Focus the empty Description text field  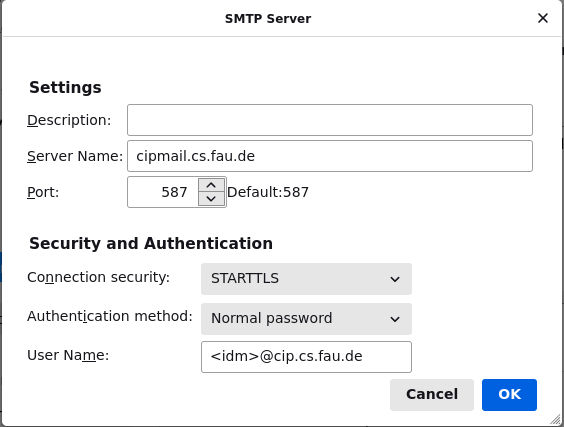(x=330, y=120)
